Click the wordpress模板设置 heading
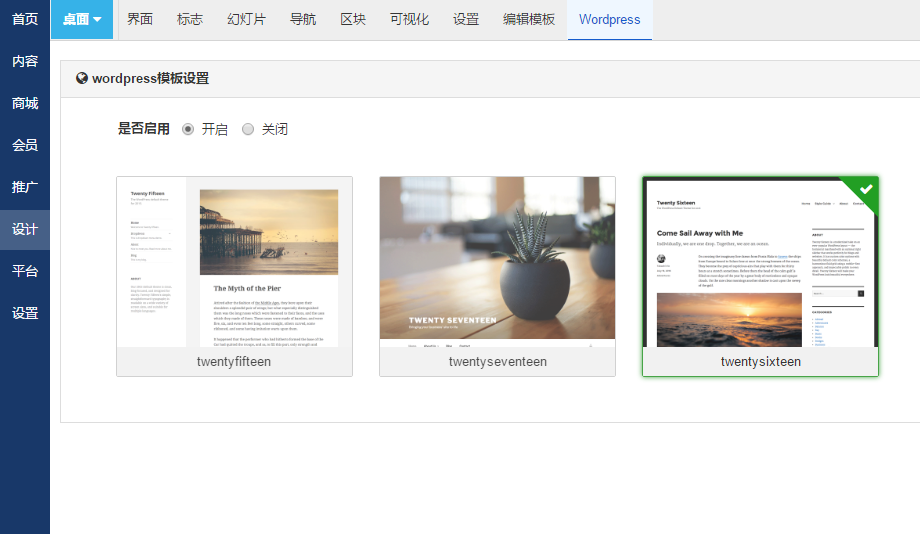The height and width of the screenshot is (534, 920). [150, 78]
